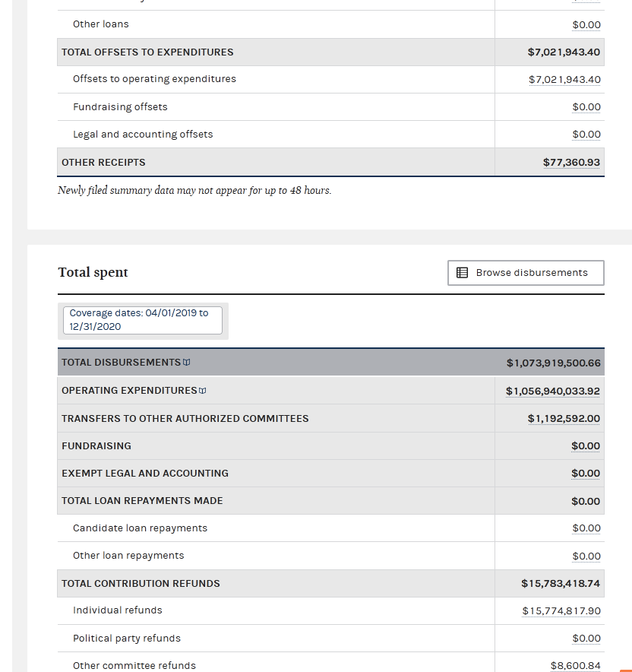Open Candidate loan repayments $0.00 amount

[x=586, y=528]
